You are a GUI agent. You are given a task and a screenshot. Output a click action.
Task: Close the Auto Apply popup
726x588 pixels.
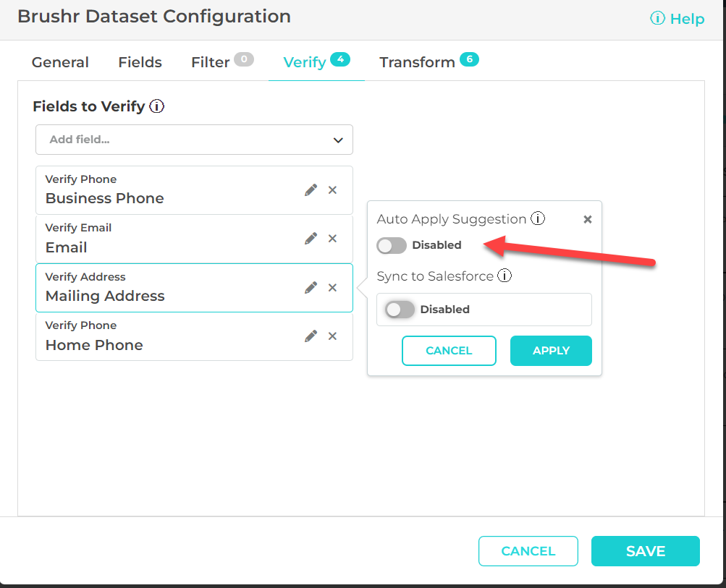point(588,219)
